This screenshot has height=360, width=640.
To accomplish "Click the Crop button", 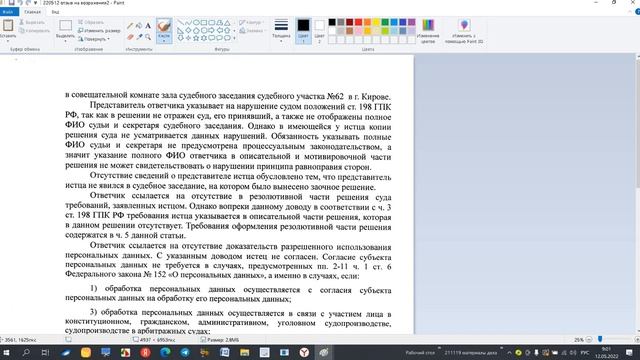I will pyautogui.click(x=91, y=22).
